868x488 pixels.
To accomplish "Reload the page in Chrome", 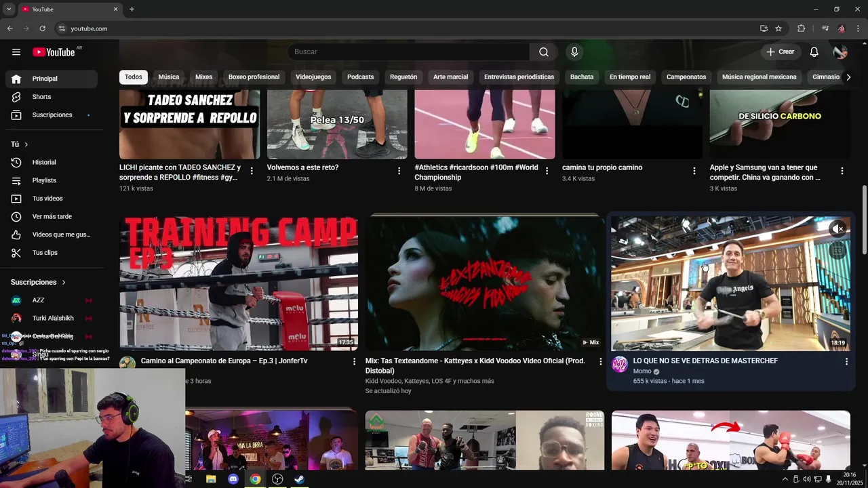I will pyautogui.click(x=42, y=28).
